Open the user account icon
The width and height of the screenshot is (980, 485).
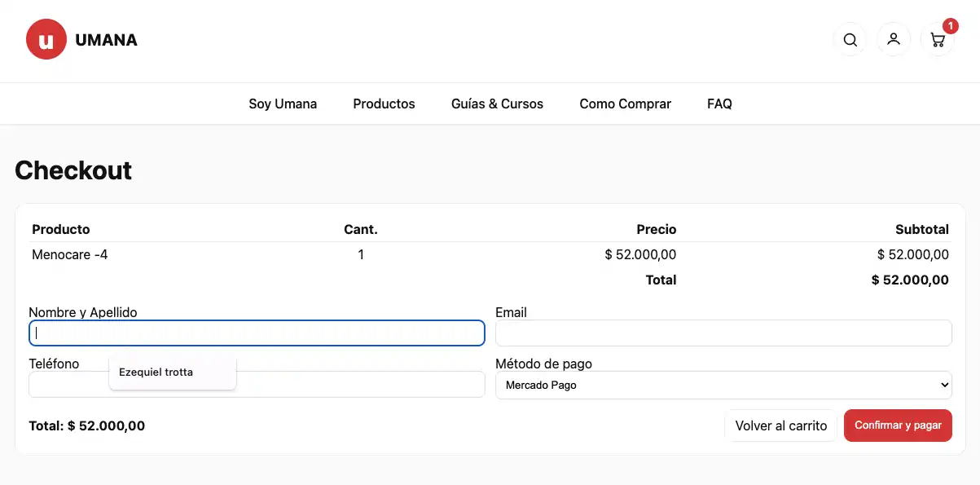click(894, 39)
